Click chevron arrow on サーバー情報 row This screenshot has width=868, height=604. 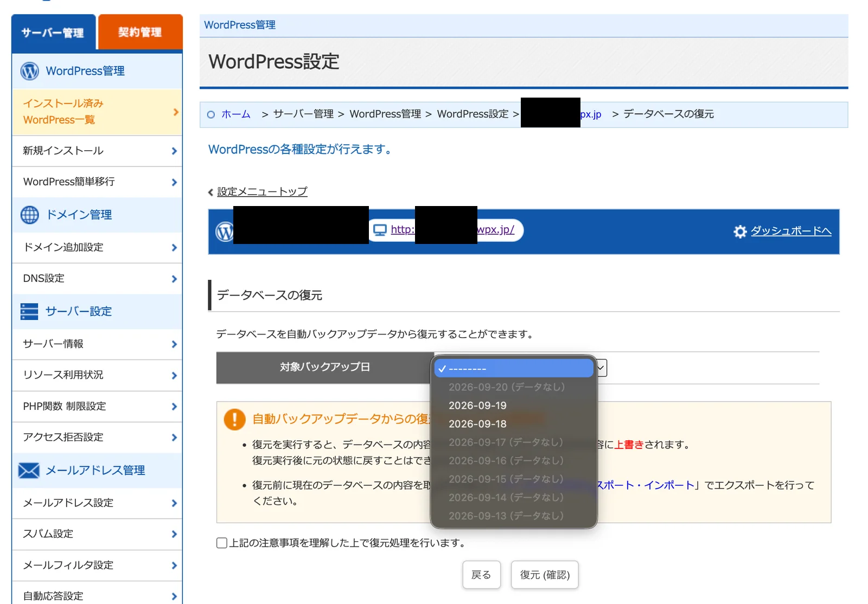pos(174,344)
